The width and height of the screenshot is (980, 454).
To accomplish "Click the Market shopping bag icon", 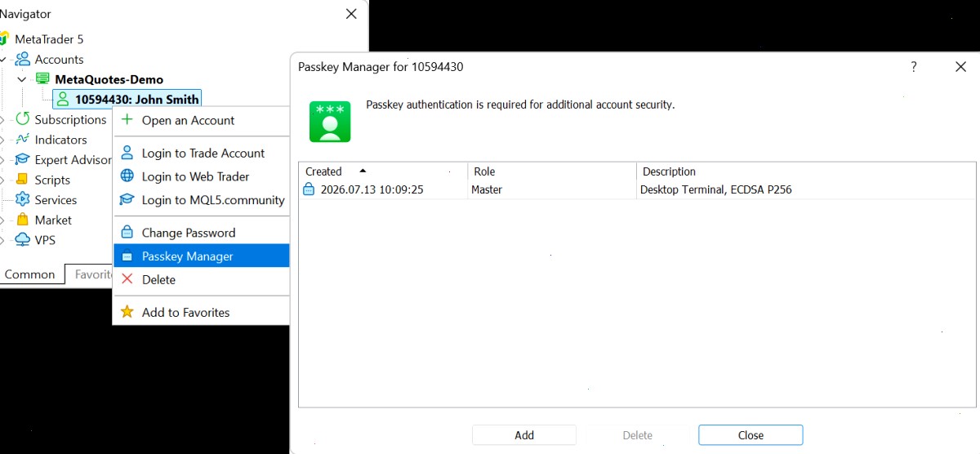I will pos(23,220).
